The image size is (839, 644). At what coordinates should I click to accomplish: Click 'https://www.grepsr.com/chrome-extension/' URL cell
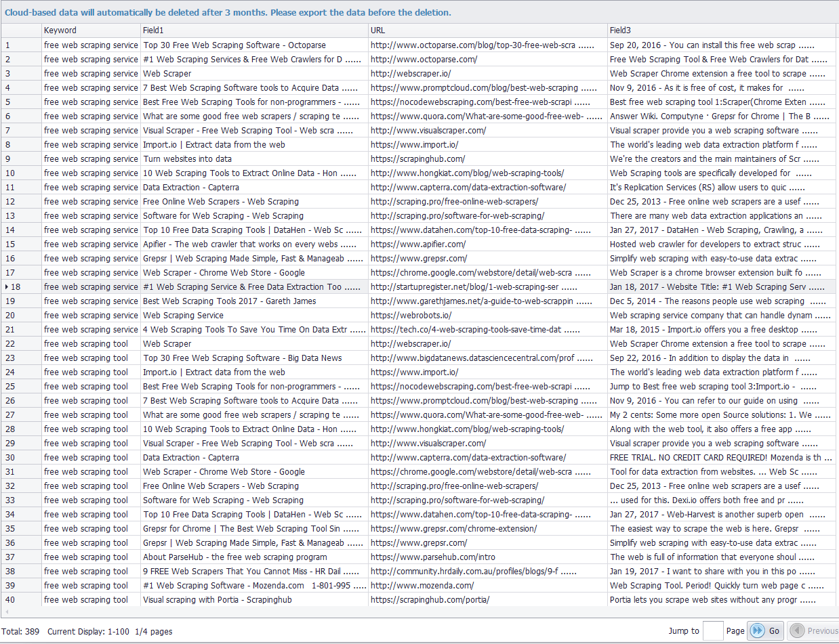(488, 529)
